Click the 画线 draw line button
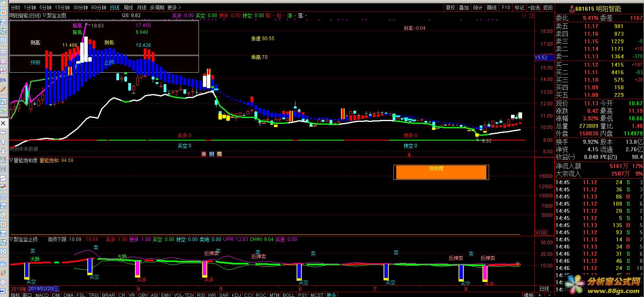This screenshot has width=644, height=297. 492,8
